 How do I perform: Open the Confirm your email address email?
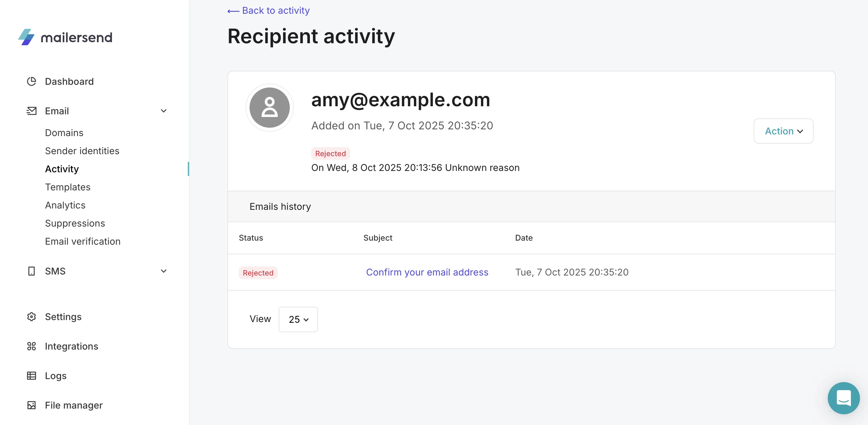tap(427, 272)
